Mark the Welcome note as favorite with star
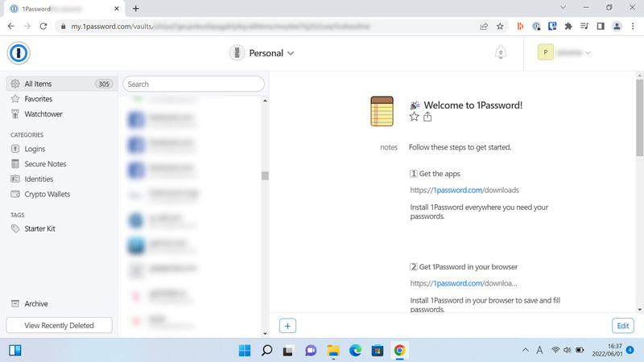 click(414, 117)
